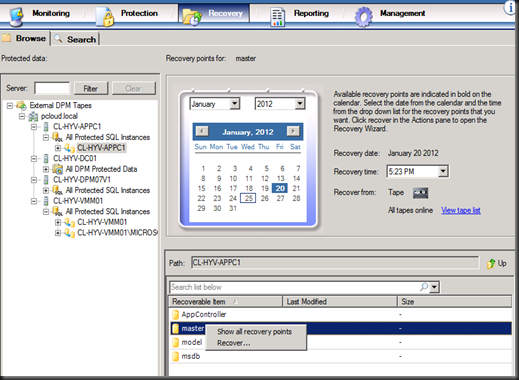Screen dimensions: 519x380
Task: Select the master database row
Action: 341,329
